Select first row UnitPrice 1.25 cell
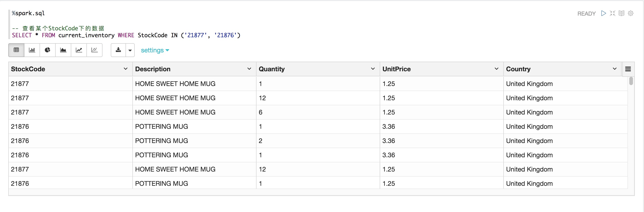 click(x=442, y=83)
